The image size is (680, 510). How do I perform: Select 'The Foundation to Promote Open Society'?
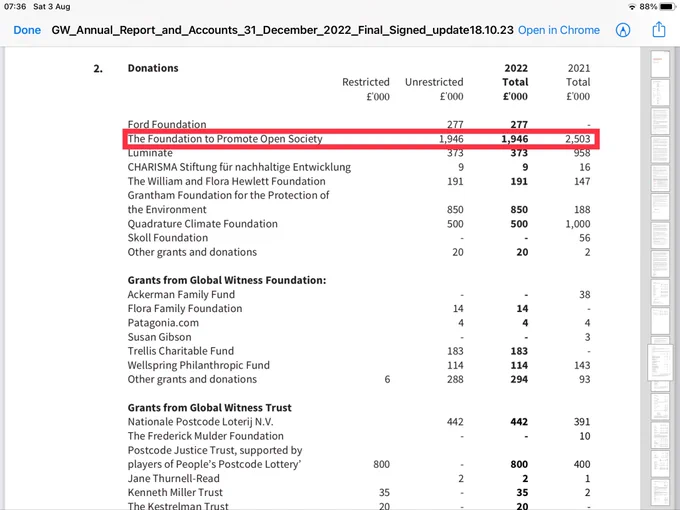[225, 139]
